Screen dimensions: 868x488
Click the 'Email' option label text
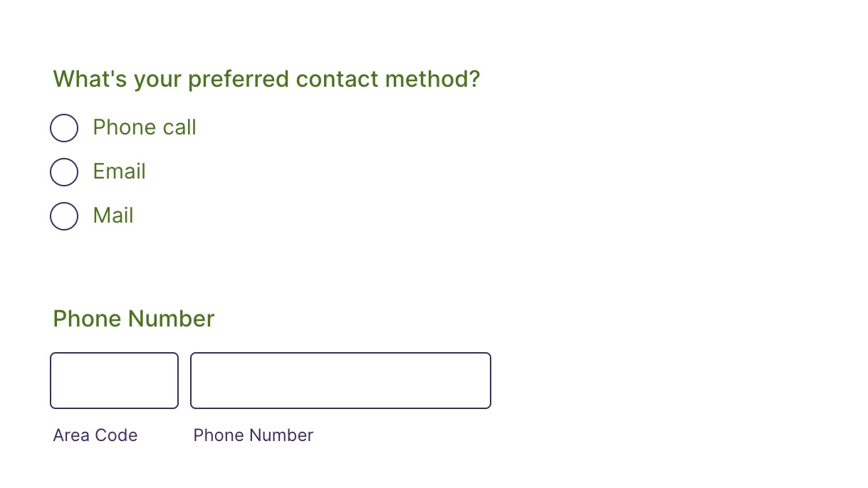(119, 172)
